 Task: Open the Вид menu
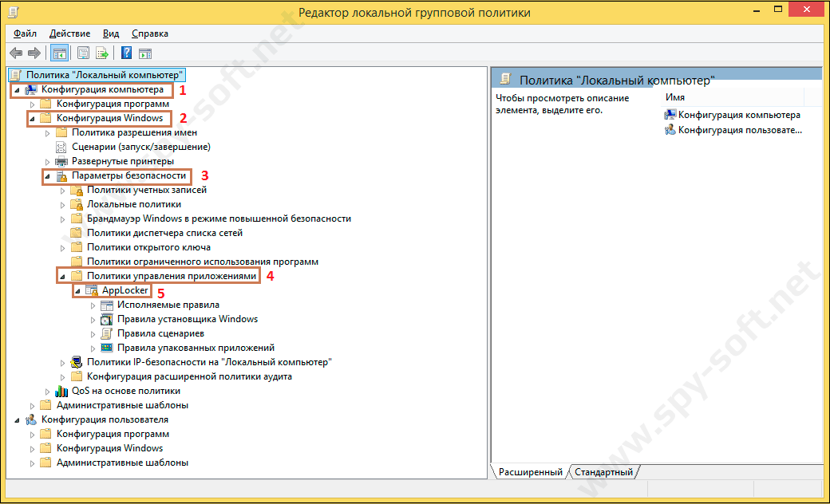[x=111, y=33]
